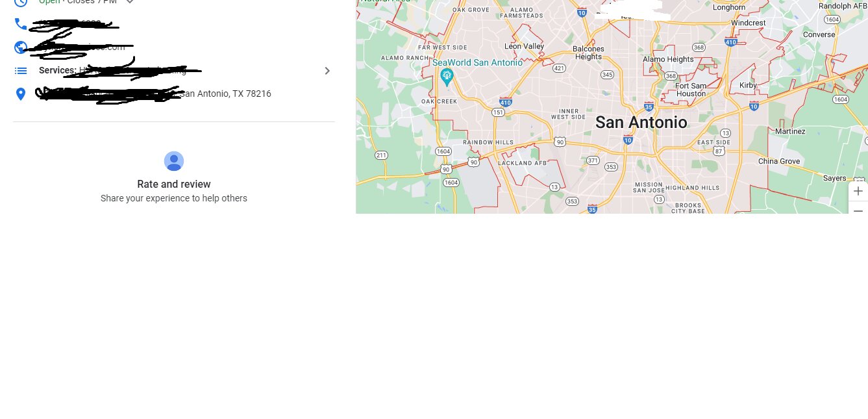This screenshot has width=868, height=419.
Task: Click the Lackland AFB map label
Action: pyautogui.click(x=523, y=163)
